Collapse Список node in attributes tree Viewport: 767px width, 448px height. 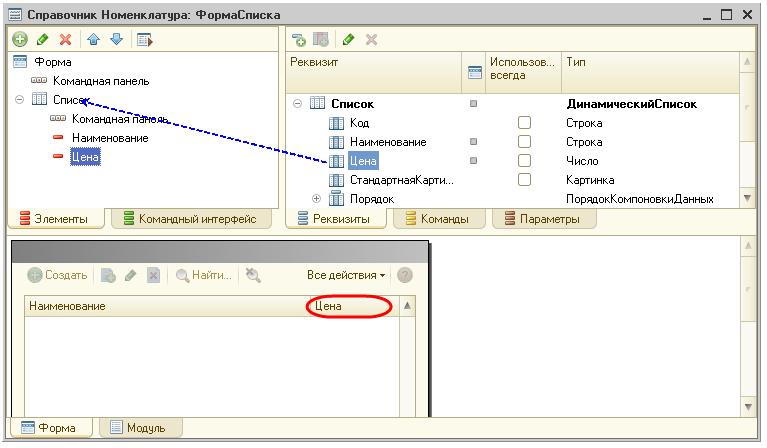297,104
